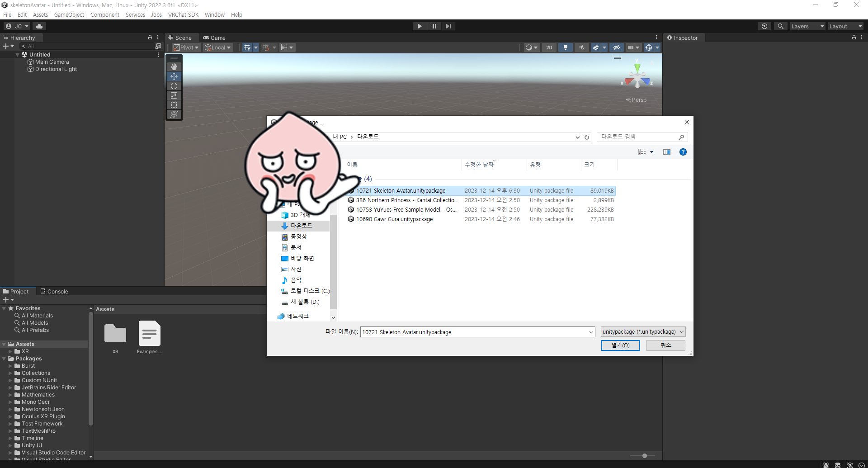Viewport: 868px width, 468px height.
Task: Click the Pause button
Action: coord(434,26)
